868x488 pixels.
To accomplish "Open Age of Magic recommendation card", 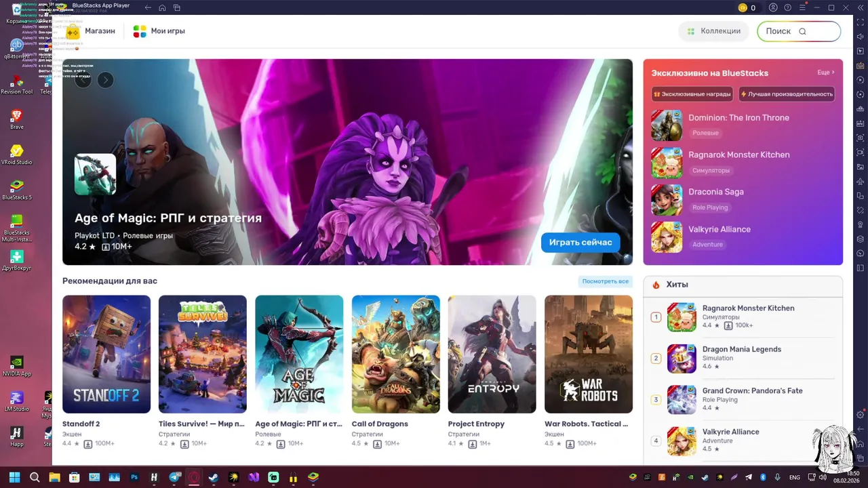I will [x=299, y=371].
